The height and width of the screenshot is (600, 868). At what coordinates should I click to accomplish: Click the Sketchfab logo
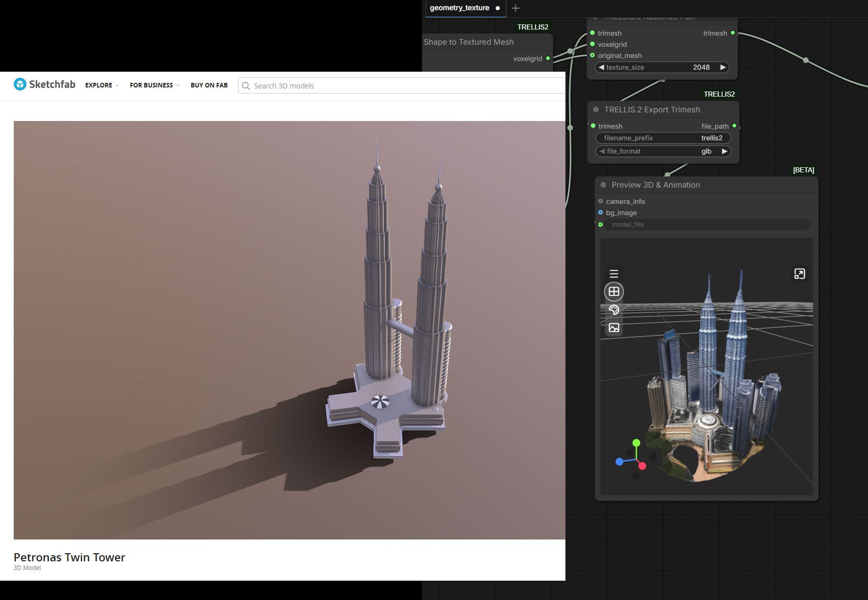coord(44,84)
